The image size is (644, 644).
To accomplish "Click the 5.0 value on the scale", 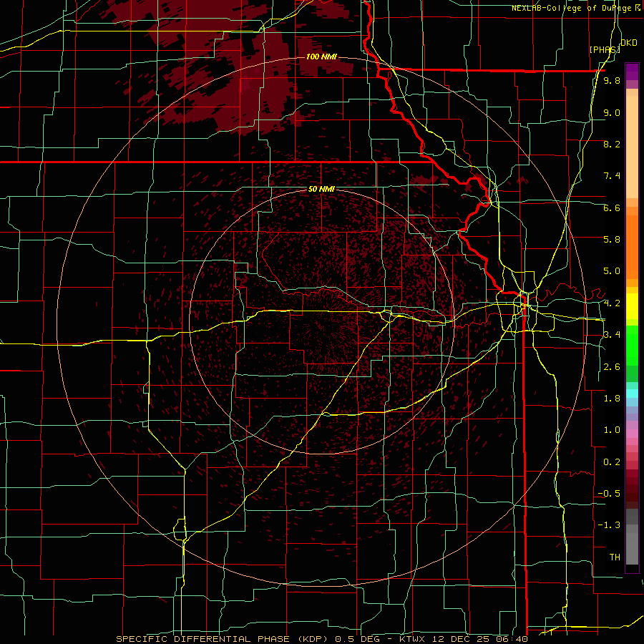I will point(612,271).
